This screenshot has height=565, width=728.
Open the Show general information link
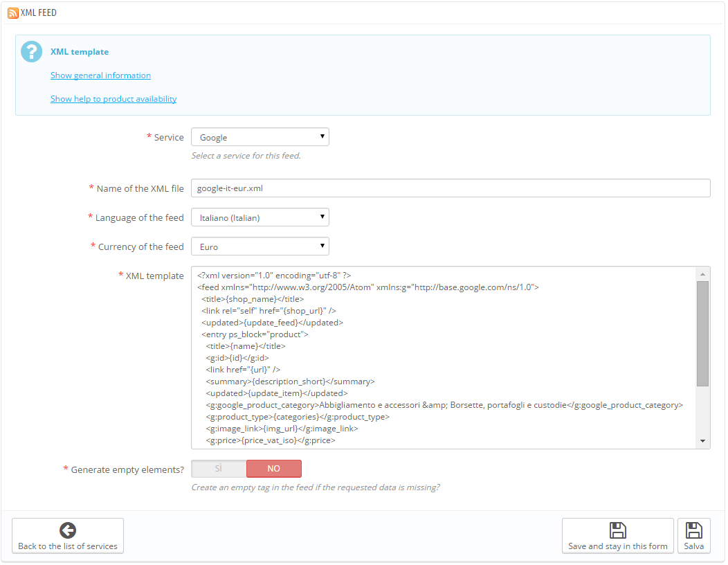100,75
